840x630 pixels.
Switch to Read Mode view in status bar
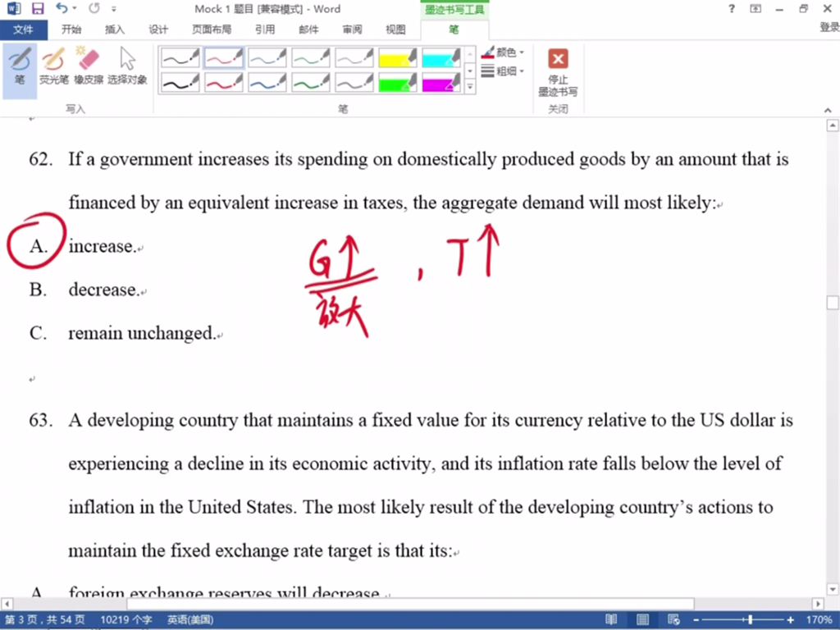(x=612, y=619)
